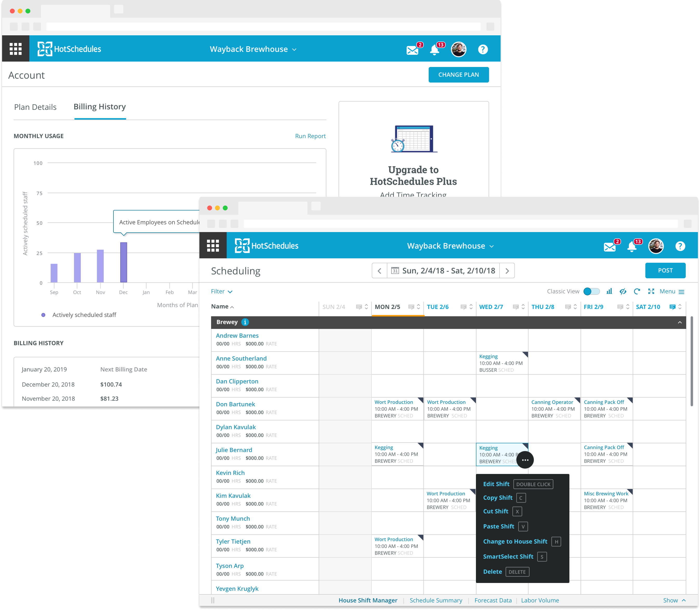The image size is (700, 610).
Task: Switch to the Plan Details tab
Action: [x=35, y=107]
